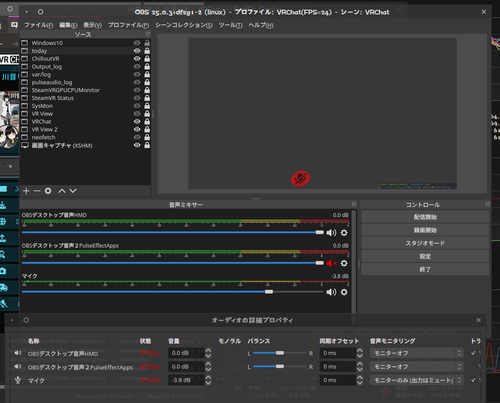Open the プロファイル menu
Screen dimensions: 500x403
point(128,25)
